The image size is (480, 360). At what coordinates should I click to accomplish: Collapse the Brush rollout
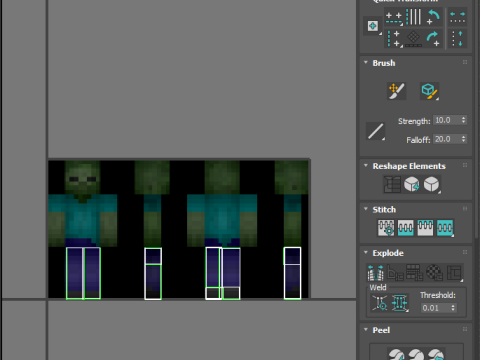[x=366, y=63]
